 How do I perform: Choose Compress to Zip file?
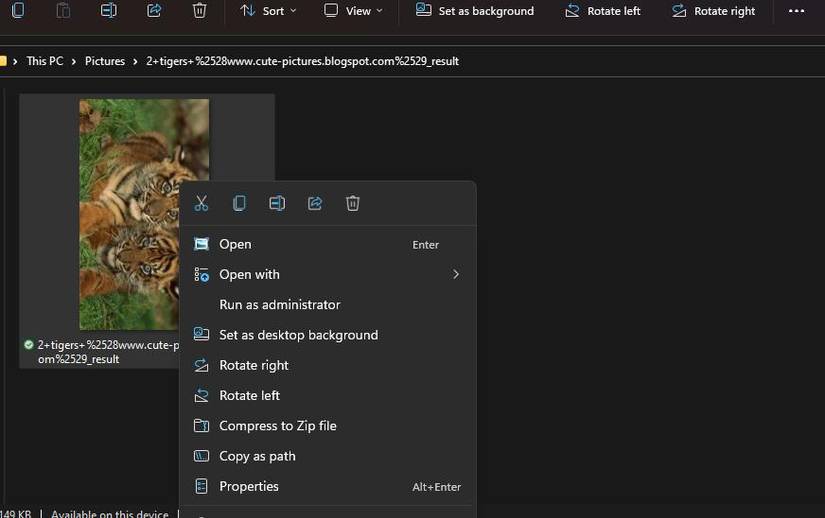tap(327, 426)
